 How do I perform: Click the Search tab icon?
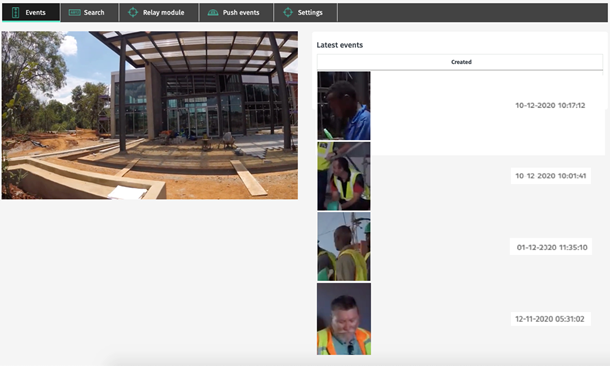[x=74, y=12]
